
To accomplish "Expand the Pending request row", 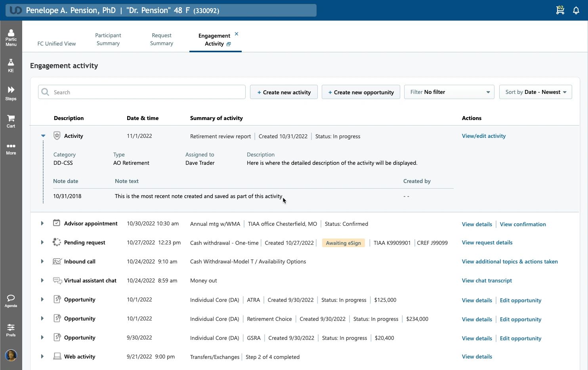I will pyautogui.click(x=42, y=242).
